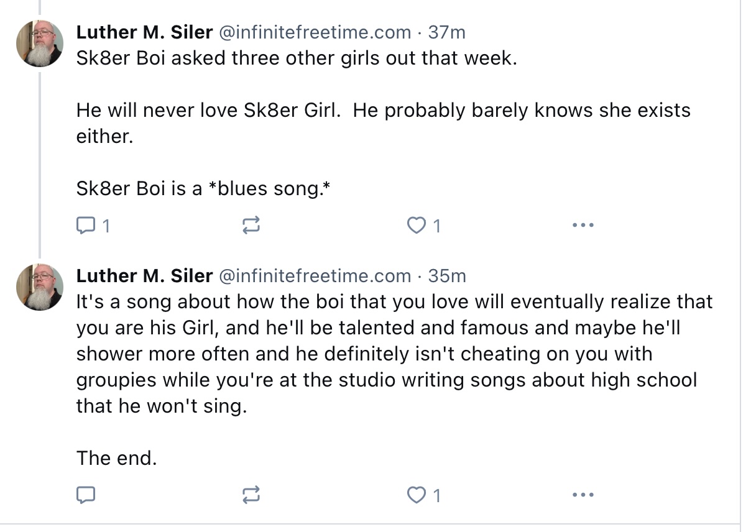Open post text ending "The end."
756x532 pixels.
[x=116, y=459]
